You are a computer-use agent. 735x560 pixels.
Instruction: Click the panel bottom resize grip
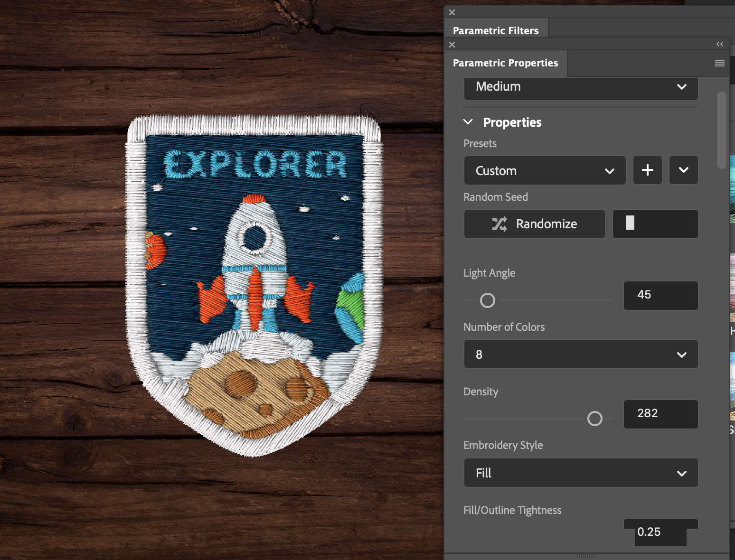point(586,556)
